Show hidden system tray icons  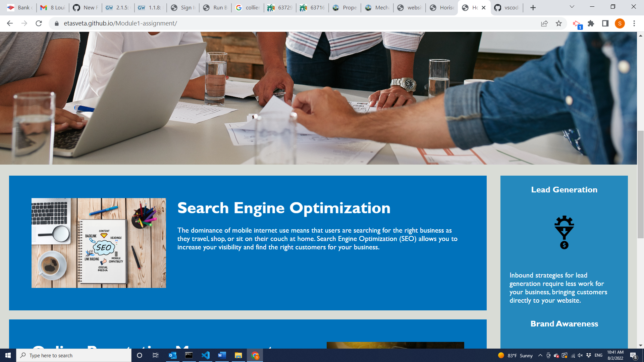coord(540,355)
